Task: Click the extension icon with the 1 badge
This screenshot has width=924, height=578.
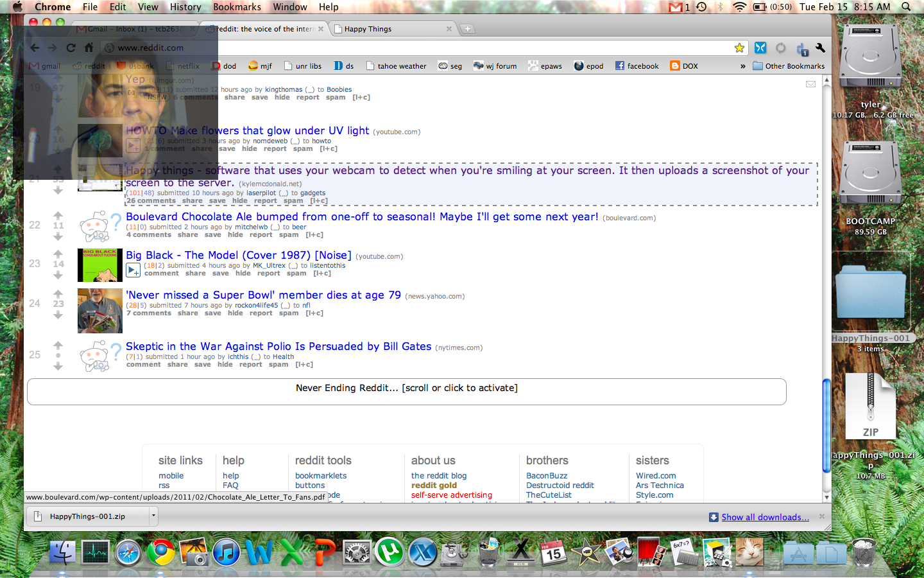Action: 801,49
